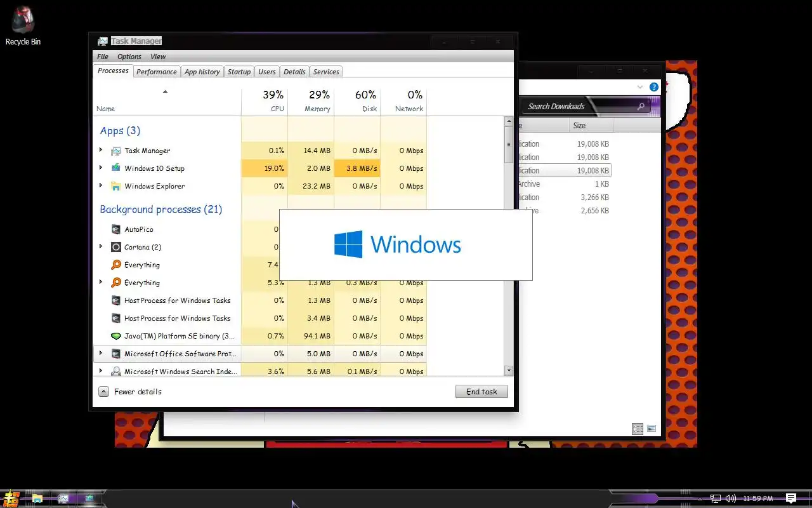Click the Windows 10 Setup process icon

(115, 168)
